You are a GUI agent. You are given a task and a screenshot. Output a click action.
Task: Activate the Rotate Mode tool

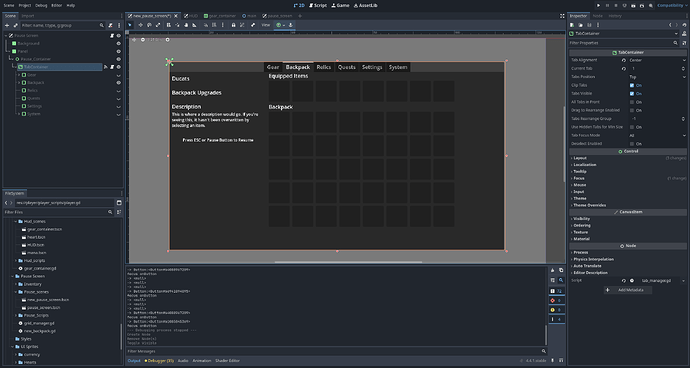point(149,25)
